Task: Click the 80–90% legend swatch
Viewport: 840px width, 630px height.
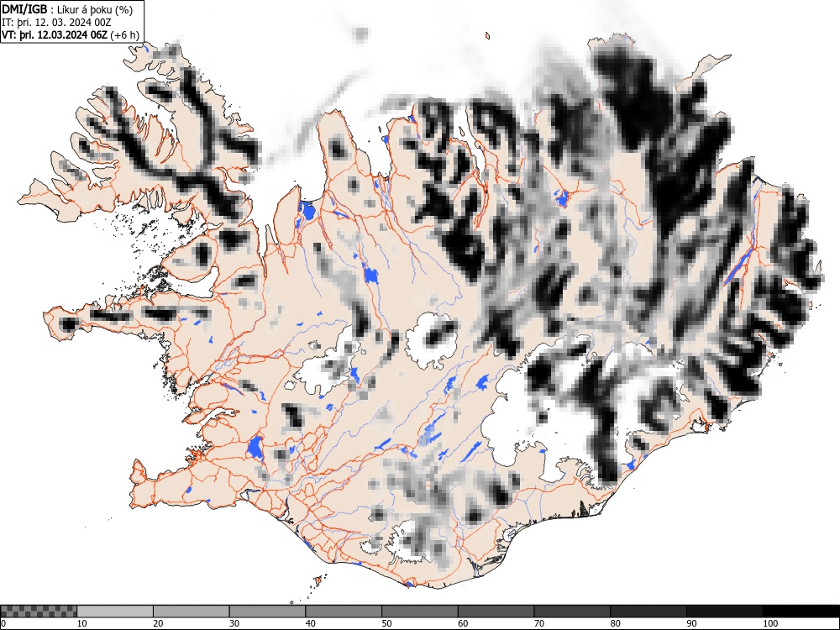Action: tap(648, 612)
